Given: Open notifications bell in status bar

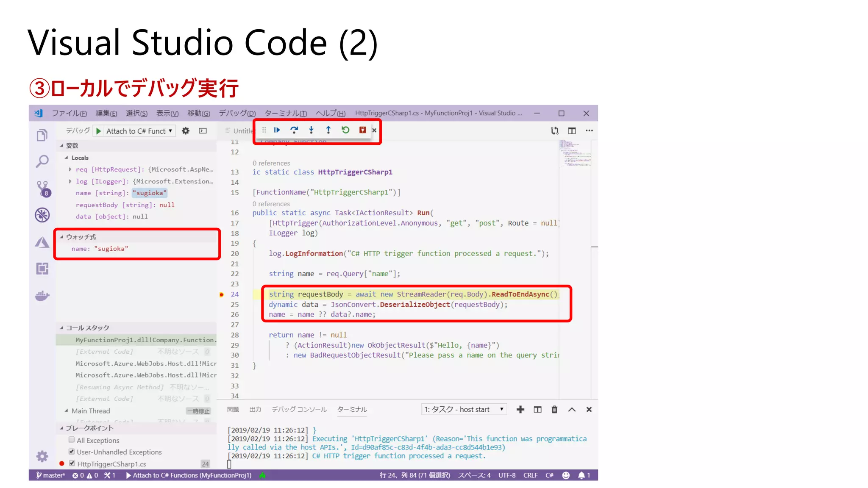Looking at the screenshot, I should [584, 475].
